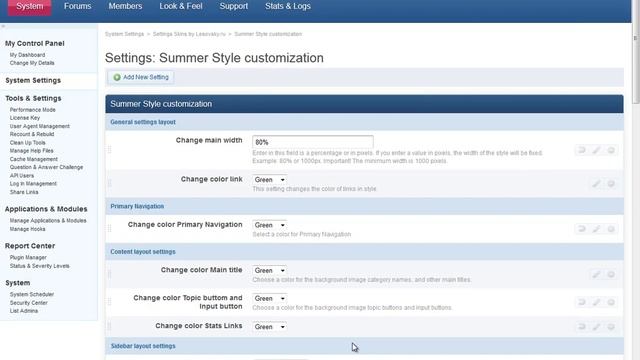This screenshot has height=360, width=640.
Task: Open the System tab
Action: click(30, 7)
